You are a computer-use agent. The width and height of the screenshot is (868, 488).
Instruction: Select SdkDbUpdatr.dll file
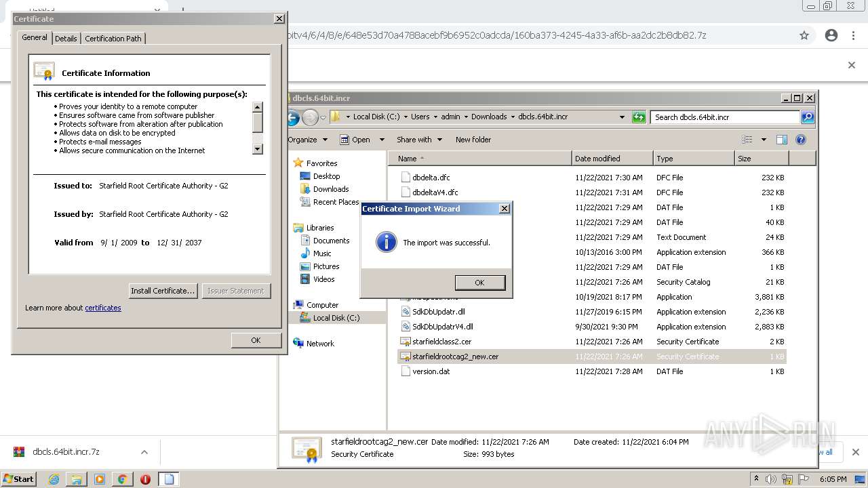[x=438, y=312]
